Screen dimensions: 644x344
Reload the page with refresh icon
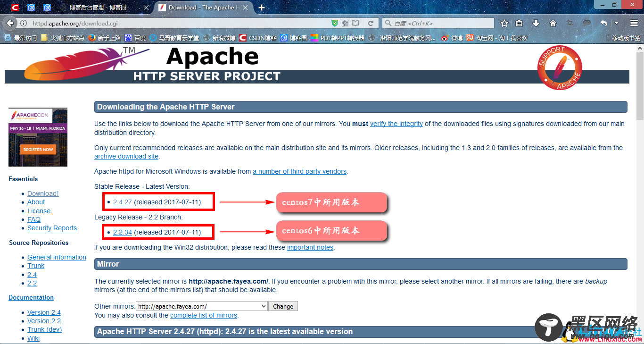[371, 23]
